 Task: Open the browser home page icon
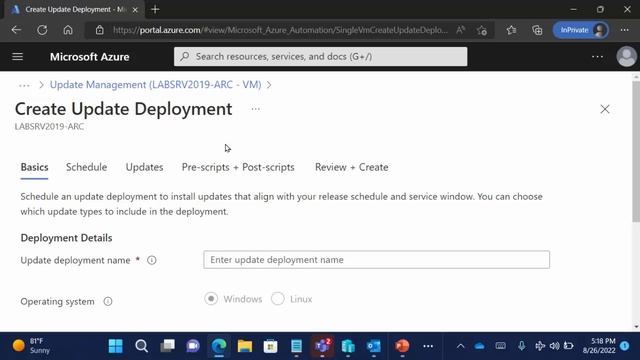(68, 30)
